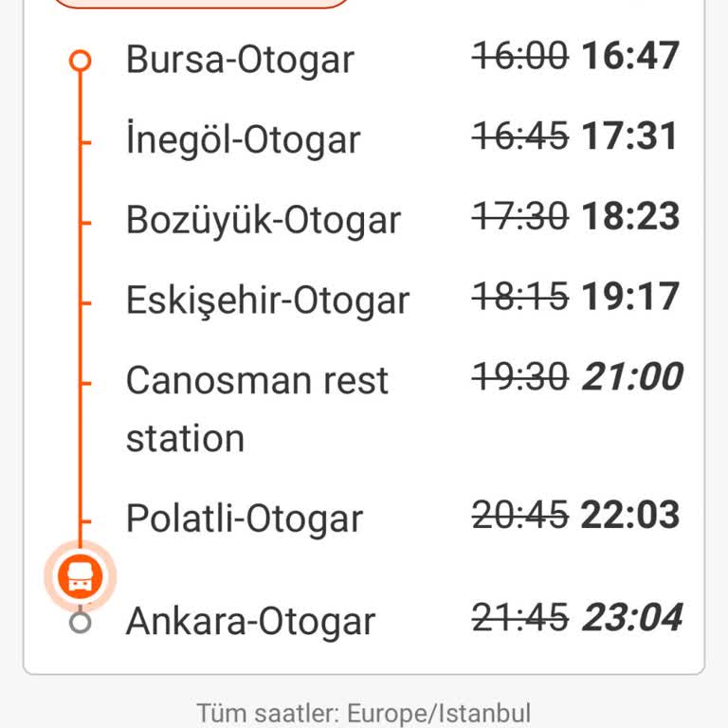The image size is (728, 728).
Task: Click the gray Ankara-Otogar destination circle
Action: click(81, 622)
